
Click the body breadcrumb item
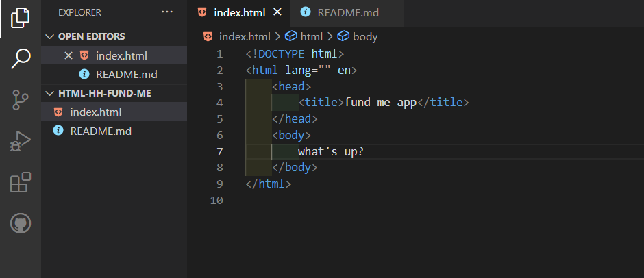click(x=365, y=36)
